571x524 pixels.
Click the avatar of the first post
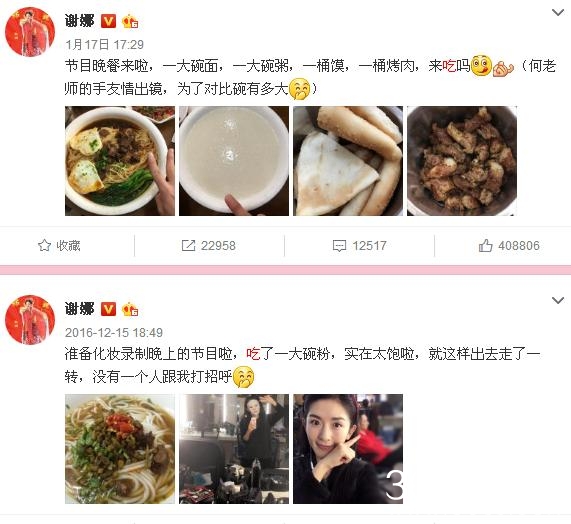[x=30, y=32]
